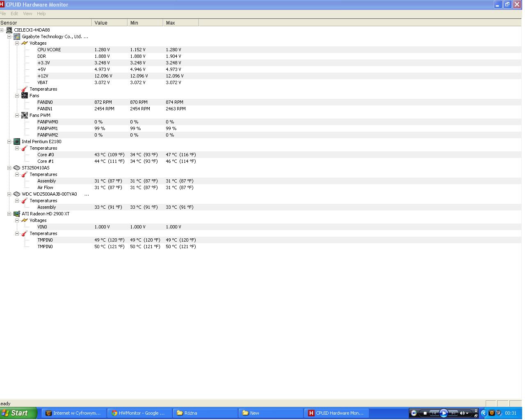Mute the taskbar media player volume

(x=462, y=413)
